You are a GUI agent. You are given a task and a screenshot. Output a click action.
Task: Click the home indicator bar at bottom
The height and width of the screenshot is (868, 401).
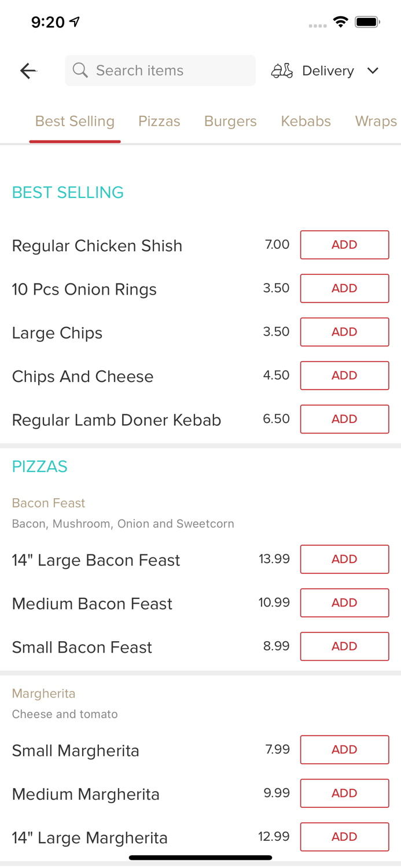(200, 858)
